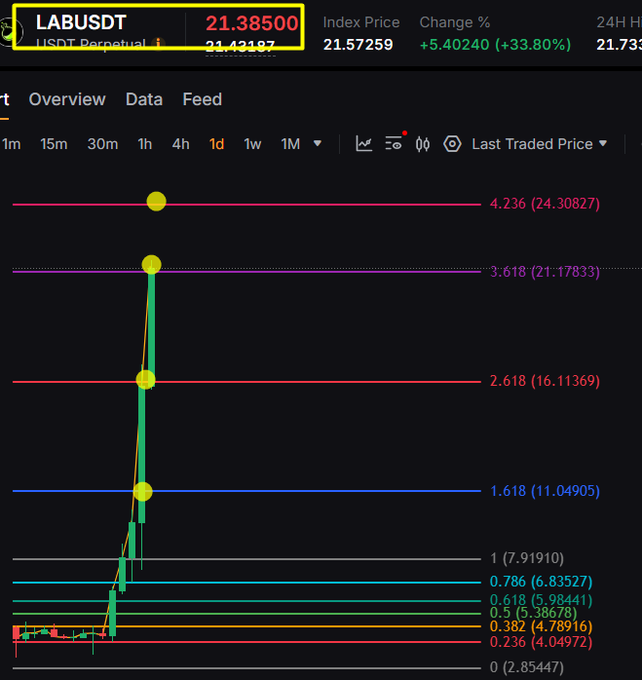Viewport: 642px width, 680px height.
Task: Click the Change % label
Action: pyautogui.click(x=455, y=23)
